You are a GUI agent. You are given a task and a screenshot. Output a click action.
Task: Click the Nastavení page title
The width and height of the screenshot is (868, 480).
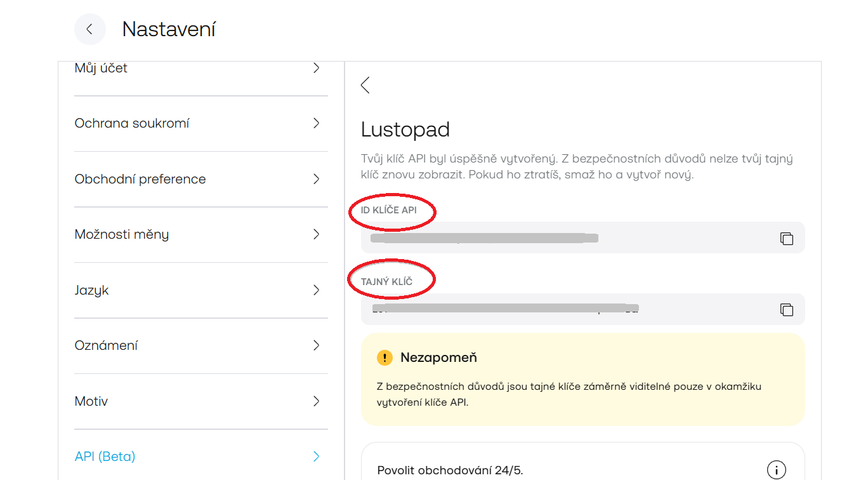click(169, 29)
